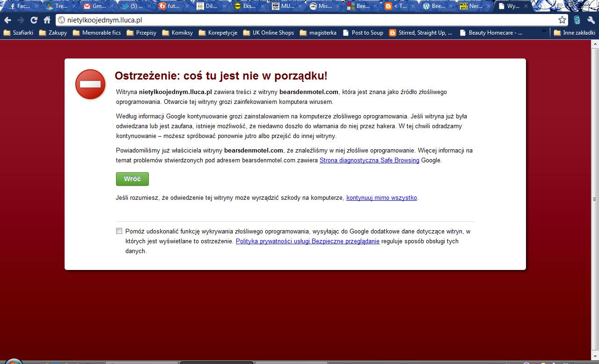
Task: Click kontynuuj mimo wszystko link
Action: (x=381, y=198)
